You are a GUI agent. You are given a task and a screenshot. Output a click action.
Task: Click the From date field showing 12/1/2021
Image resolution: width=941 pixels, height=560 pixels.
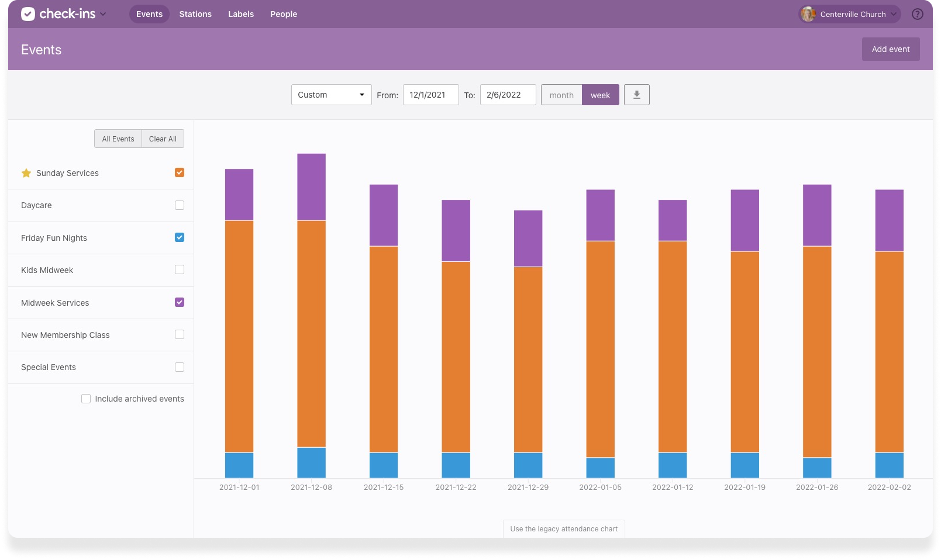(430, 94)
